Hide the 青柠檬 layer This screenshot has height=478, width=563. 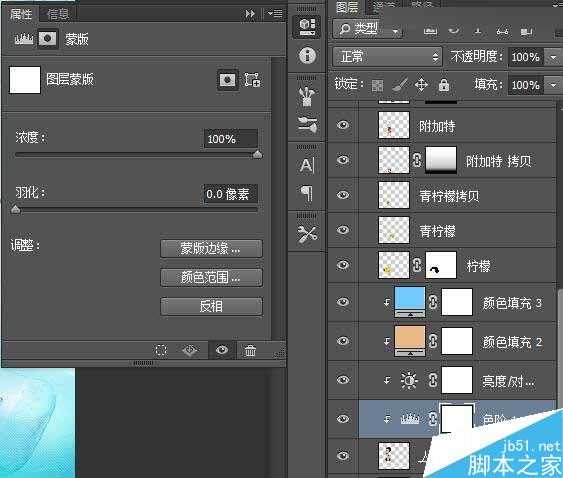343,229
